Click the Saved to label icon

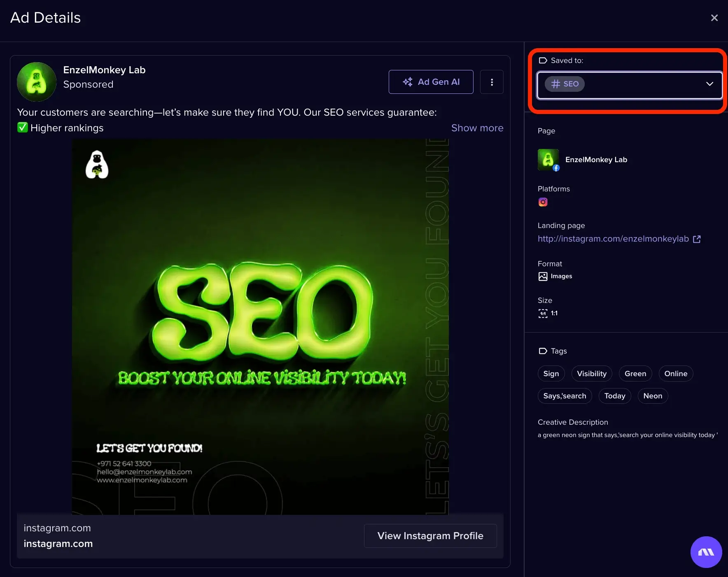coord(543,60)
